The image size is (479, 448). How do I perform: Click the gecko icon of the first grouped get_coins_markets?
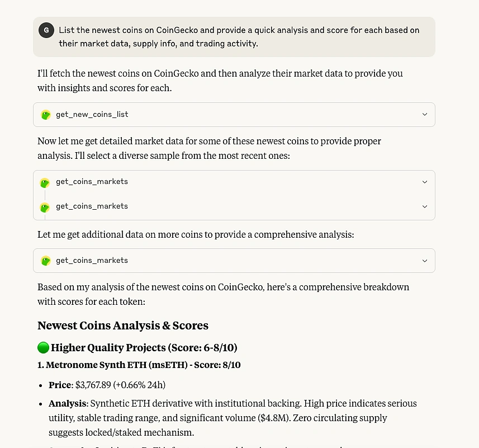tap(45, 182)
